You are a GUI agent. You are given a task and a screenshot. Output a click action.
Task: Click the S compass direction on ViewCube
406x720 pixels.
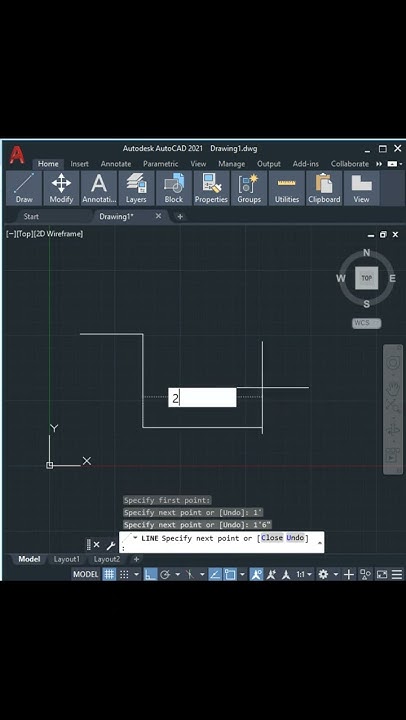[367, 304]
